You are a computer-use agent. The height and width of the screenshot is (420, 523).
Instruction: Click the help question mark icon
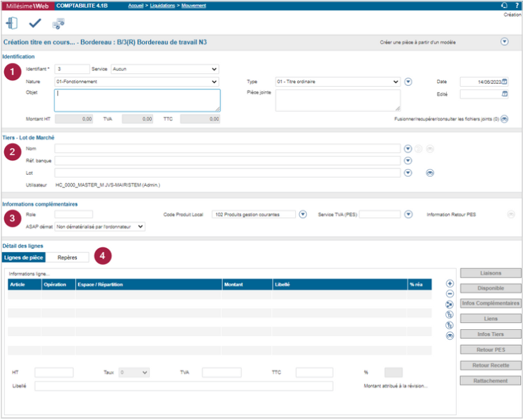[x=516, y=5]
